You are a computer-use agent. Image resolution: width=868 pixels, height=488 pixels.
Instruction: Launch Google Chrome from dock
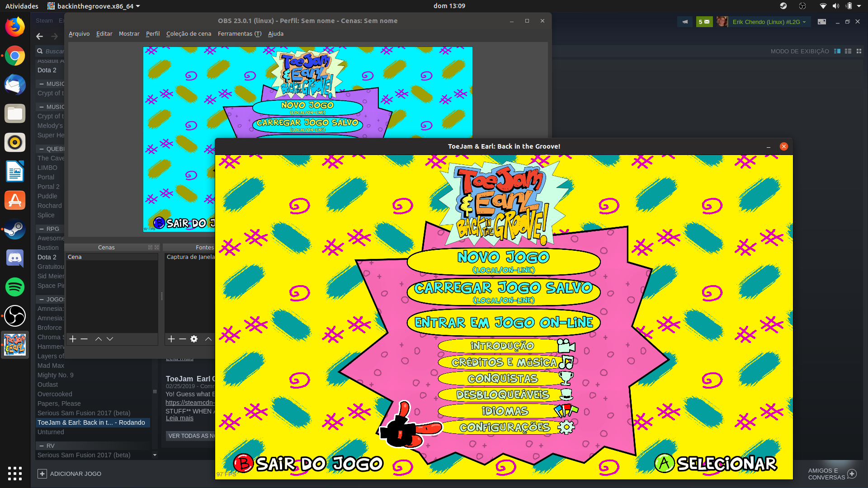[x=15, y=56]
